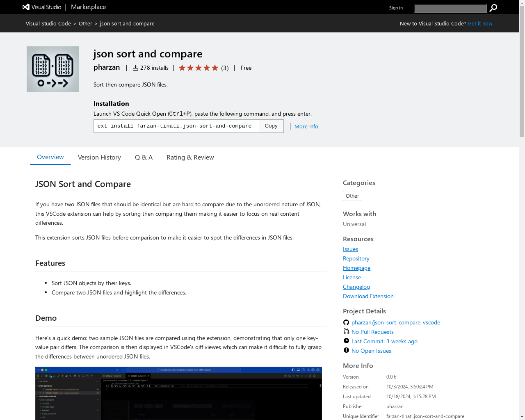The height and width of the screenshot is (420, 525).
Task: Click the five-star rating icons
Action: click(x=199, y=68)
